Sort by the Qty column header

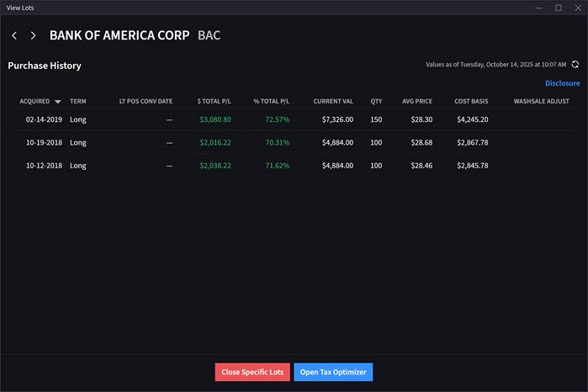(376, 102)
